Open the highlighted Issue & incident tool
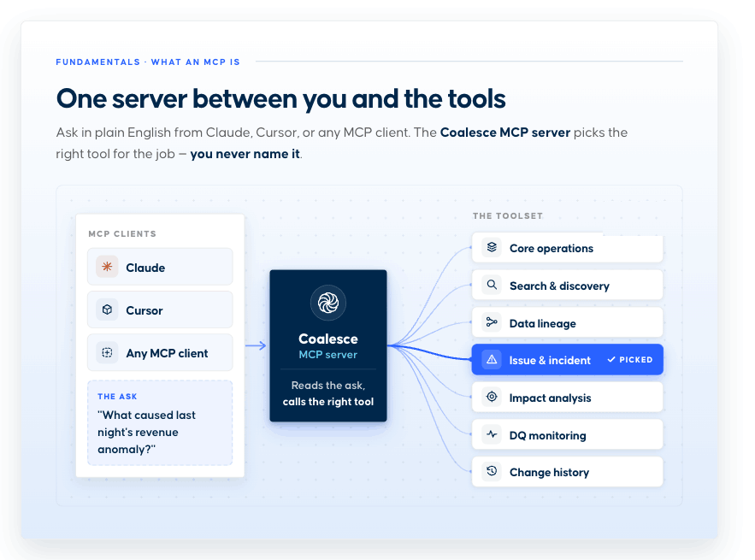The image size is (755, 560). click(x=567, y=360)
